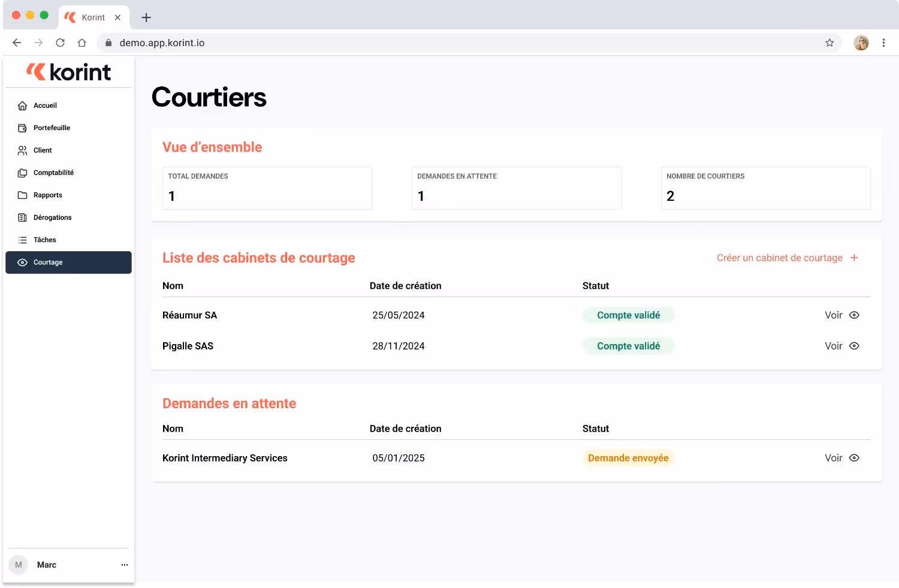899x588 pixels.
Task: Click Voir next to Korint Intermediary Services
Action: click(834, 457)
